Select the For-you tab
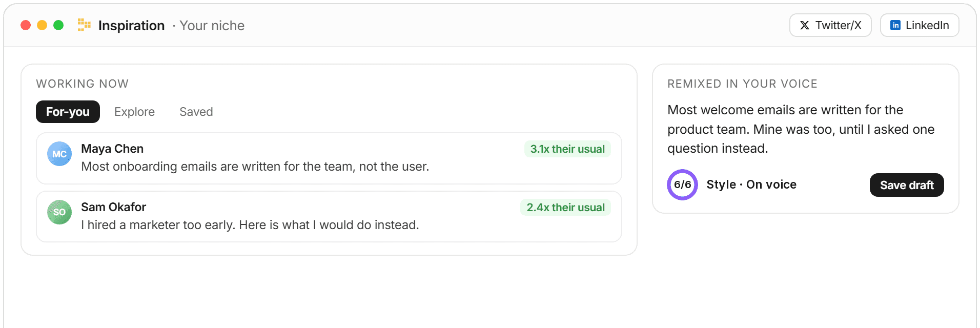This screenshot has height=328, width=980. (68, 112)
